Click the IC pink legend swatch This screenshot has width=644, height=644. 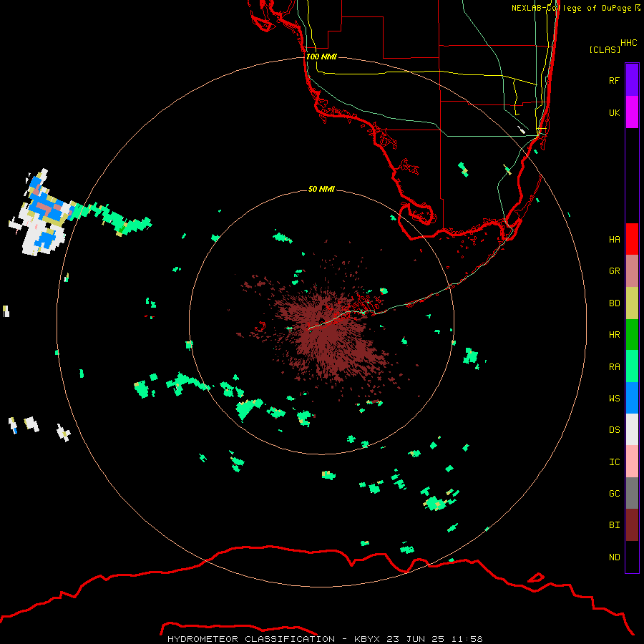coord(632,462)
